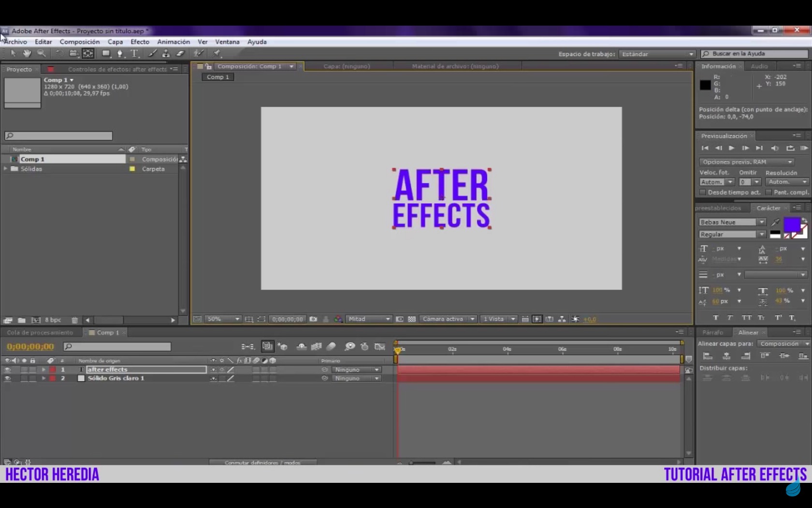Take a snapshot with camera icon

313,319
